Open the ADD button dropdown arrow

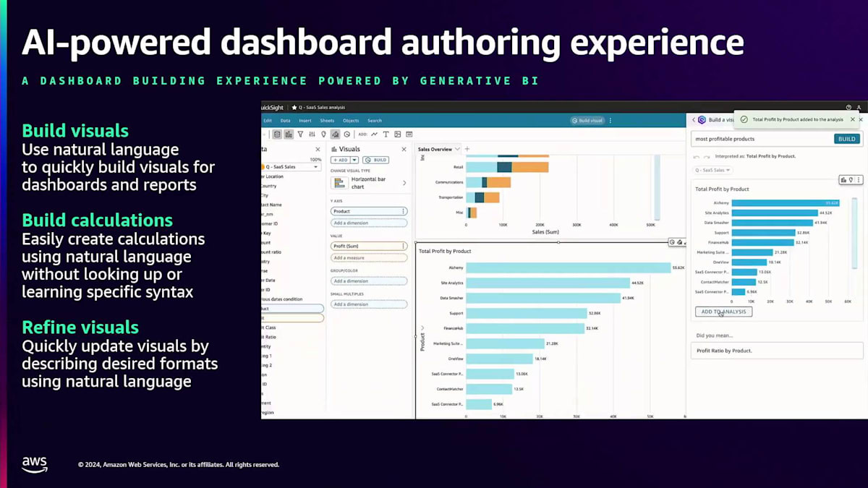(x=354, y=160)
